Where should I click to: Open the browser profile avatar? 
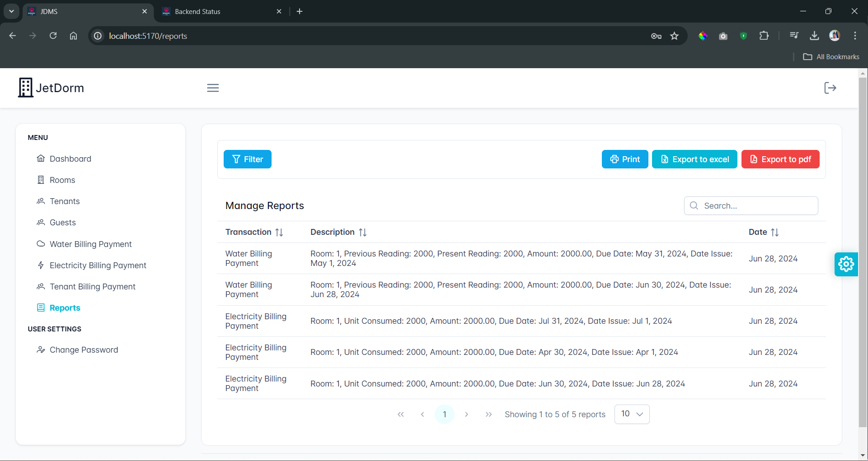tap(835, 36)
